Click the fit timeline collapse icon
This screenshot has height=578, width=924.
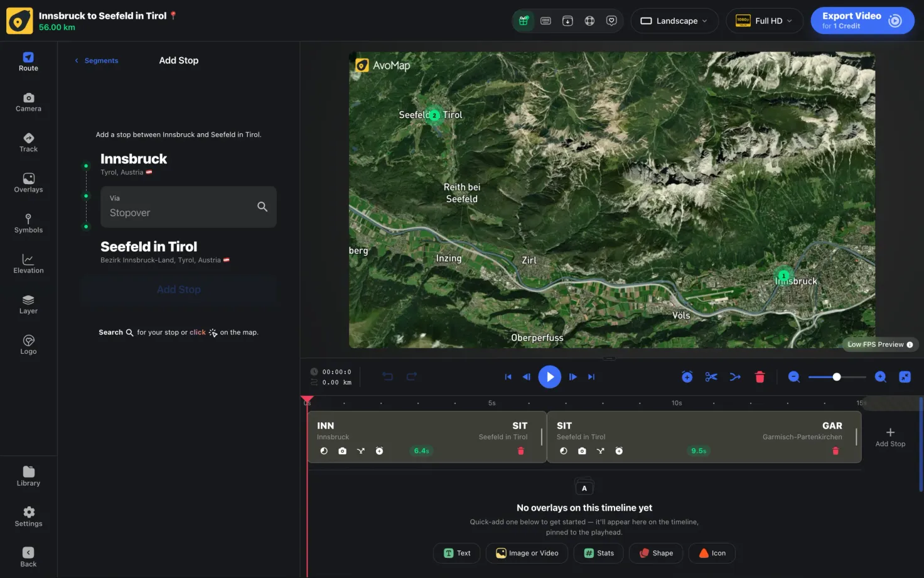[905, 377]
